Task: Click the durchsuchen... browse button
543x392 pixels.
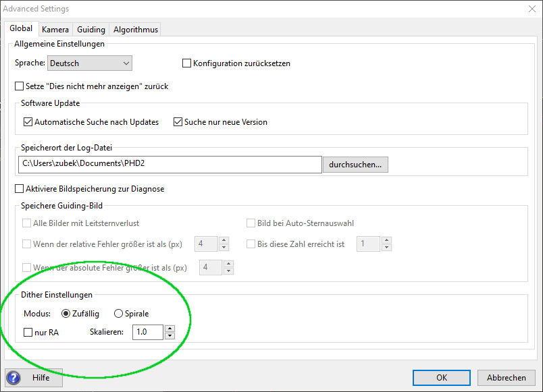Action: click(x=355, y=165)
